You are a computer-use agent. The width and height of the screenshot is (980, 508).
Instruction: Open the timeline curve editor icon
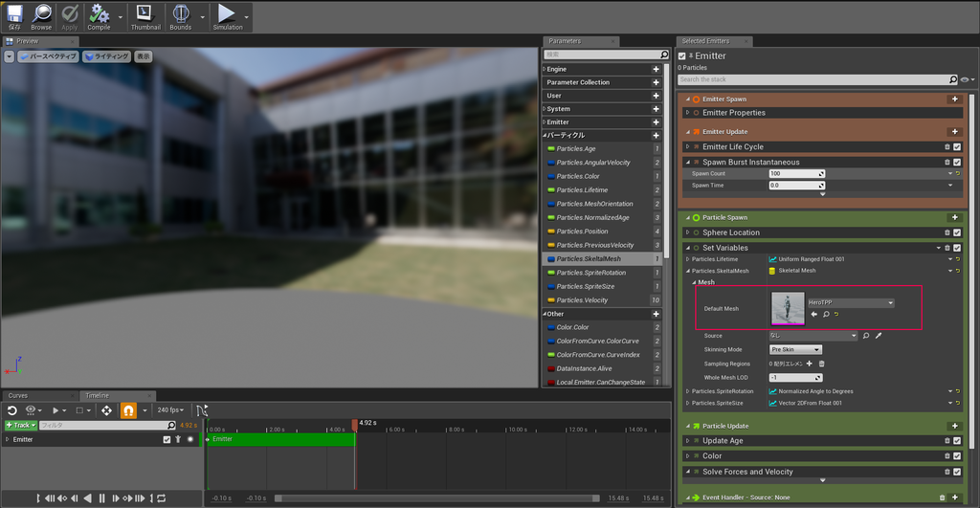(x=202, y=409)
